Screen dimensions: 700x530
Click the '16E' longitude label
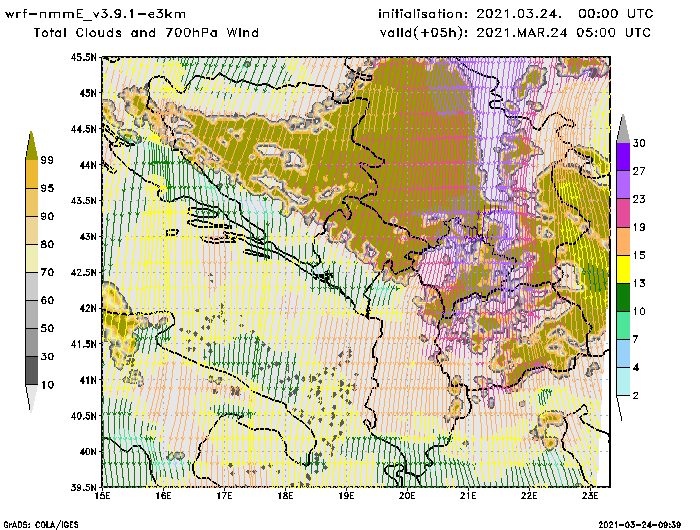tap(163, 496)
